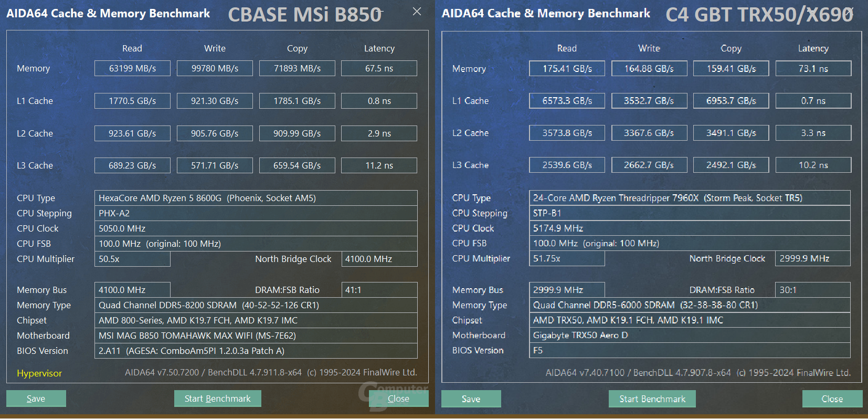Select Gigabyte TRX50 Aero D Motherboard field

pos(690,335)
